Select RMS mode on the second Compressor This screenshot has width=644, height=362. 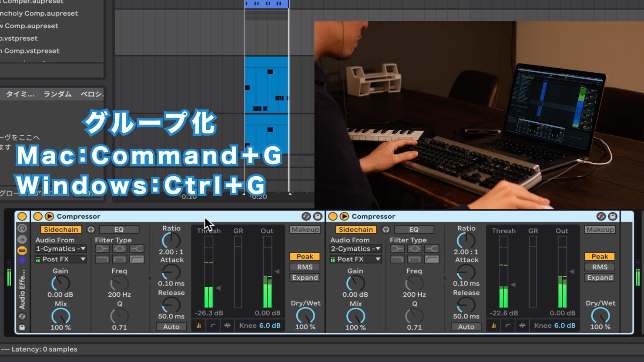click(x=600, y=267)
